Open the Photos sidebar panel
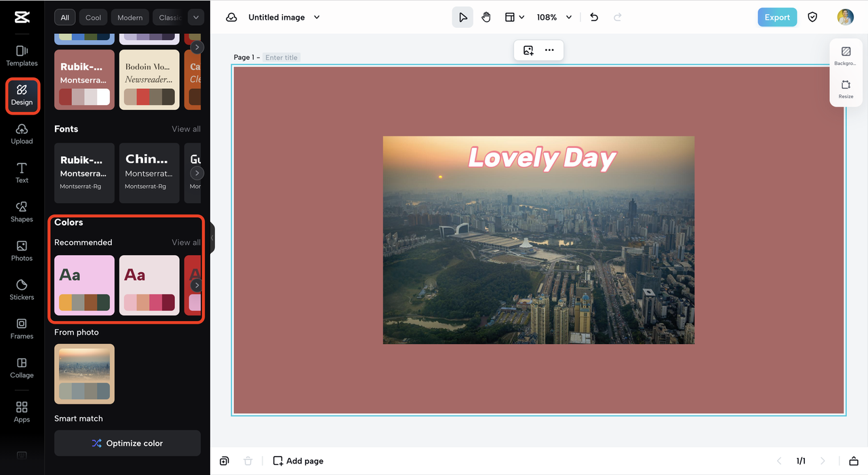Image resolution: width=868 pixels, height=475 pixels. [x=22, y=251]
